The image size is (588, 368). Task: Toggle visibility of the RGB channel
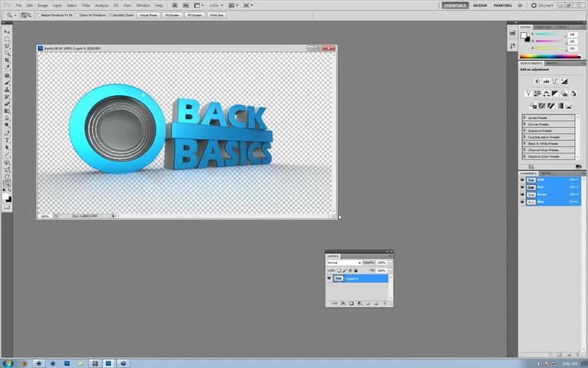click(522, 180)
